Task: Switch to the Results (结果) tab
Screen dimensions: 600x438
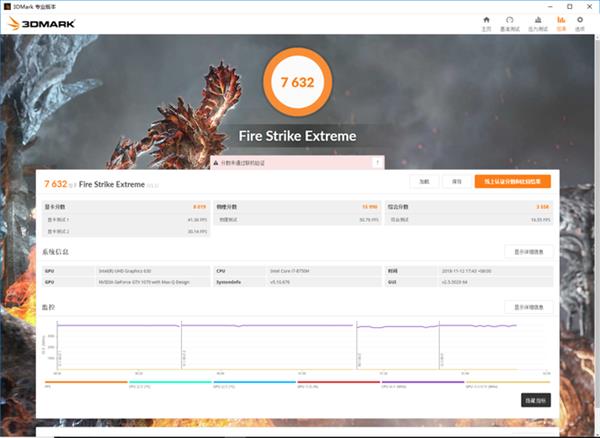Action: click(x=561, y=22)
